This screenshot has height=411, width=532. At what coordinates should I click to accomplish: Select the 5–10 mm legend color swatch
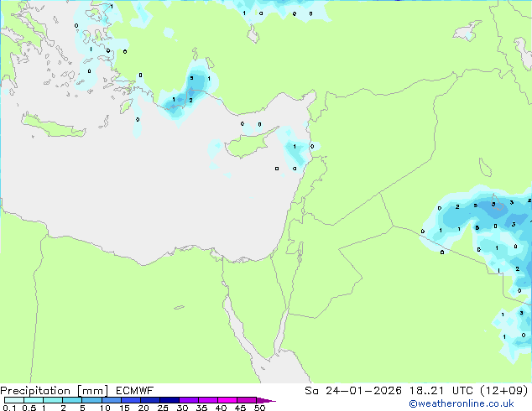coord(91,400)
